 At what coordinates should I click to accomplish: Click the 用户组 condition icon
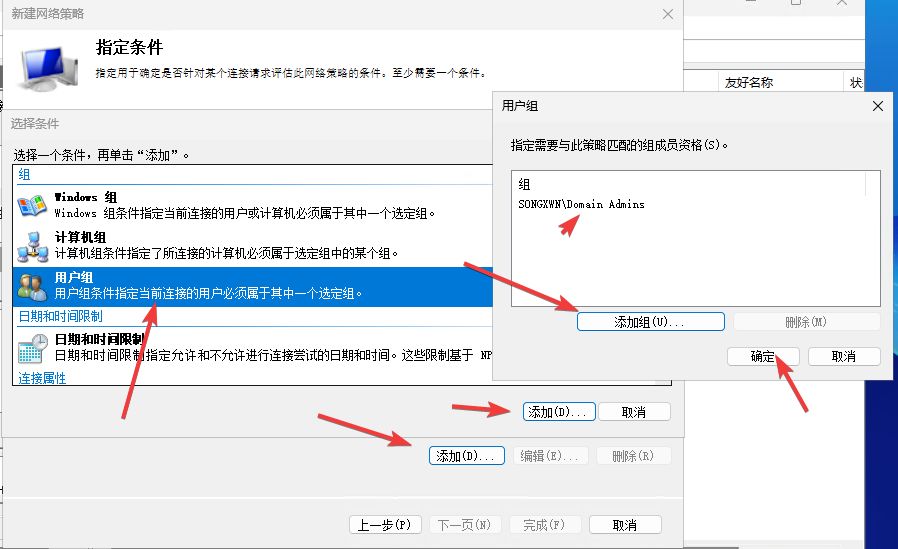coord(32,286)
